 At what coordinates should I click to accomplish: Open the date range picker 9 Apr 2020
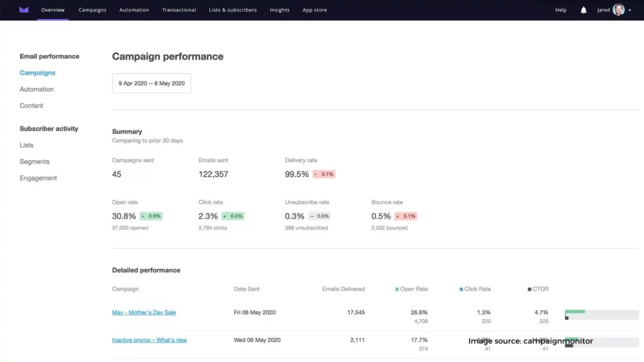[x=152, y=83]
